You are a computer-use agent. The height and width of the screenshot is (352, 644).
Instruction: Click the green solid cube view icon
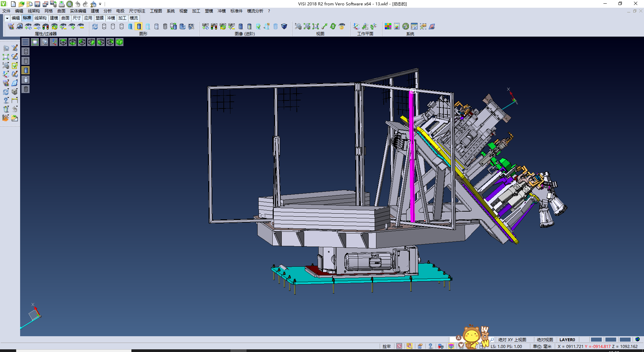[x=119, y=42]
